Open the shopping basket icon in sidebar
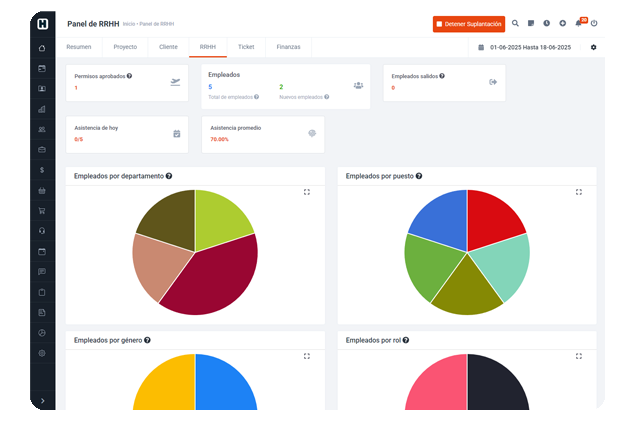Screen dimensions: 635x422 (x=42, y=190)
